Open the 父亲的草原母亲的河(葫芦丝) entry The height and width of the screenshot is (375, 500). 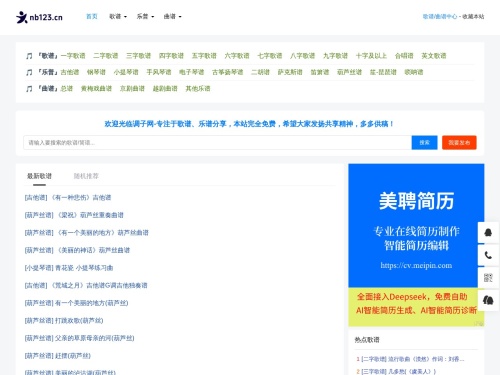[x=79, y=338]
